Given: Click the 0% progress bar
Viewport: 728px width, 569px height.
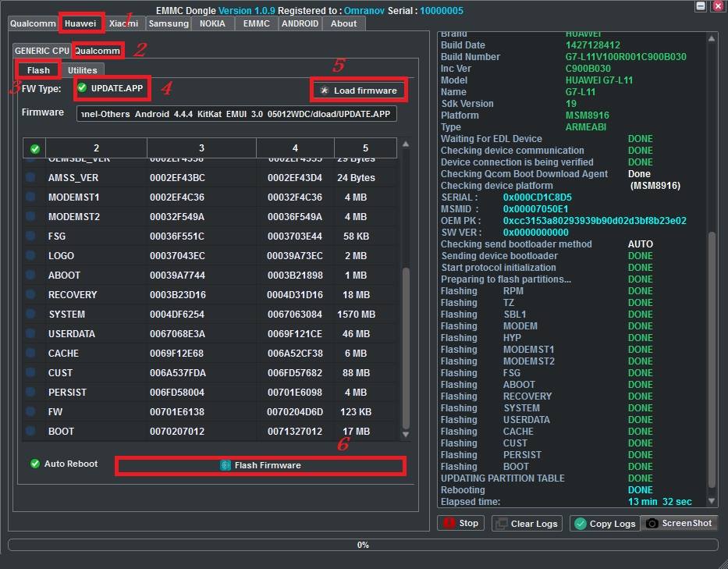Looking at the screenshot, I should (363, 545).
